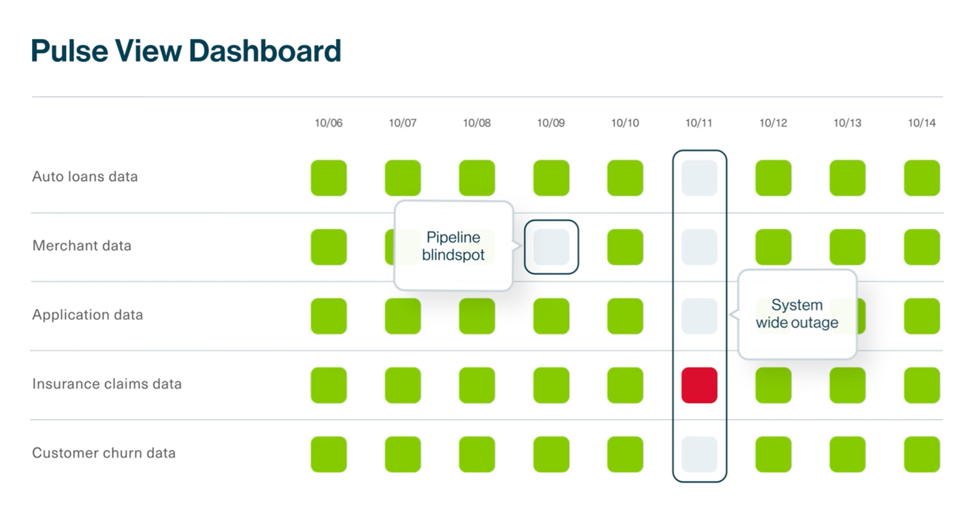Screen dimensions: 980x523
Task: Click the grey Auto loans 10/11 square
Action: point(699,178)
